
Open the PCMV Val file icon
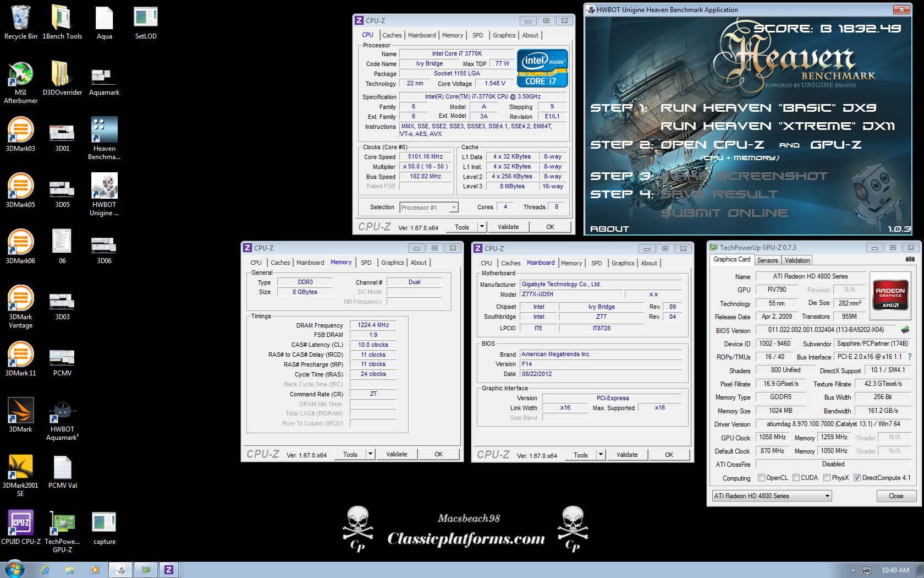tap(62, 471)
